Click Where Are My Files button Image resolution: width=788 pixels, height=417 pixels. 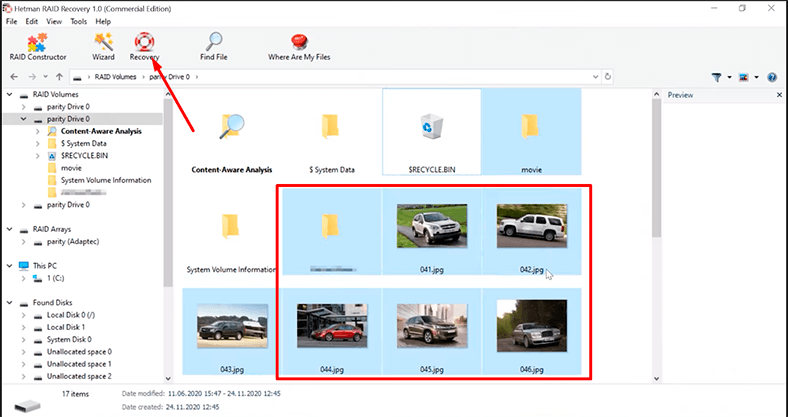click(x=299, y=47)
